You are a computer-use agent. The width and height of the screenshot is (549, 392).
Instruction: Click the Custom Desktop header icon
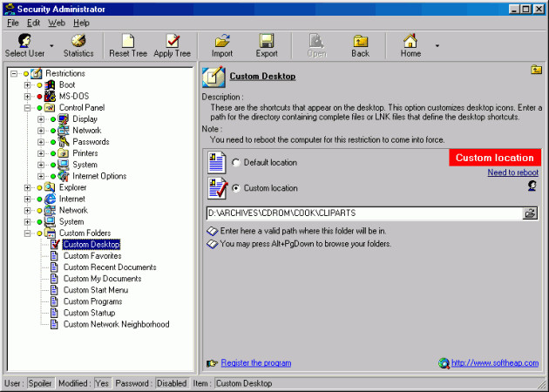(213, 77)
